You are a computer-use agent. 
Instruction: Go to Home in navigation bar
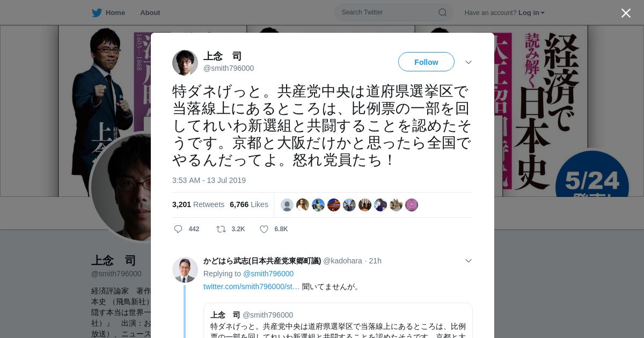pos(115,13)
